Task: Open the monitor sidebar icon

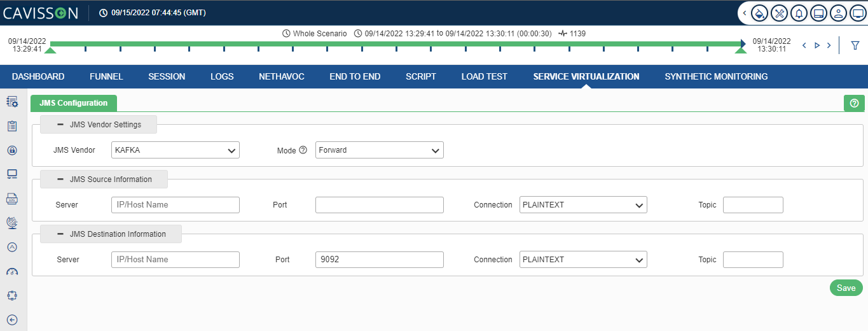Action: 12,174
